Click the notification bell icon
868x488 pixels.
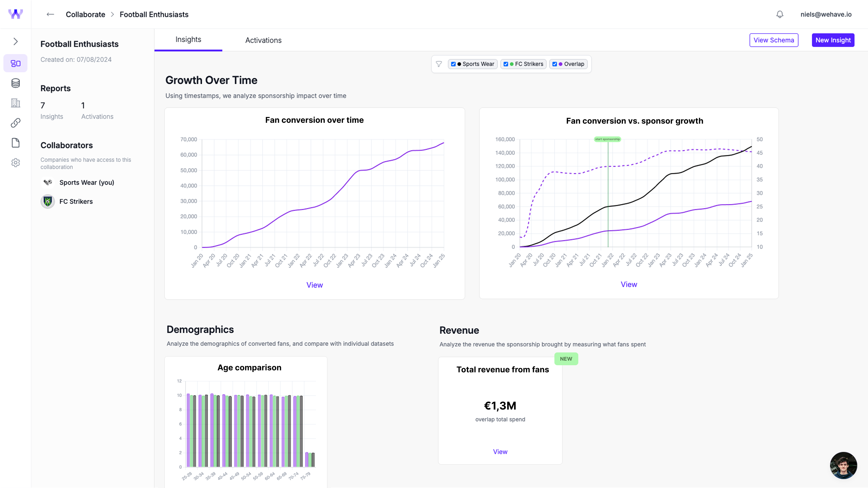pos(780,14)
